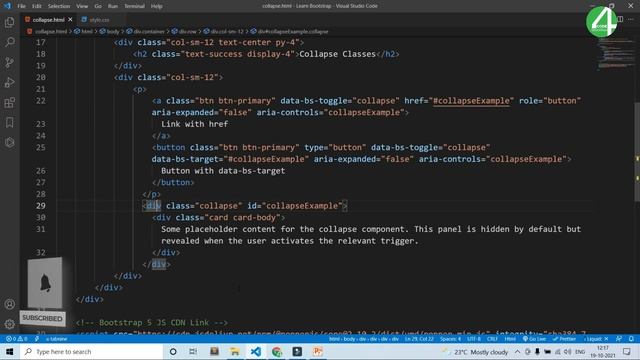Viewport: 640px width, 360px height.
Task: Change encoding via UTF-8 status item
Action: coord(474,339)
